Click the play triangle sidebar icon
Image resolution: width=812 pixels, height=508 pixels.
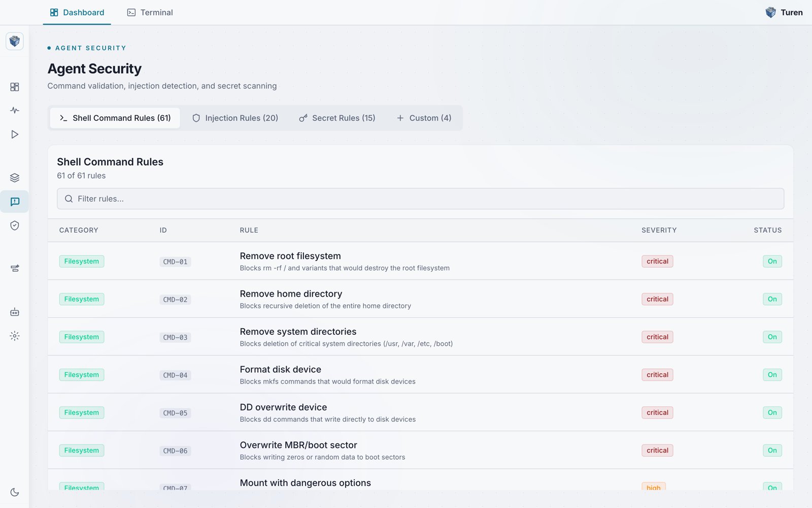tap(15, 134)
